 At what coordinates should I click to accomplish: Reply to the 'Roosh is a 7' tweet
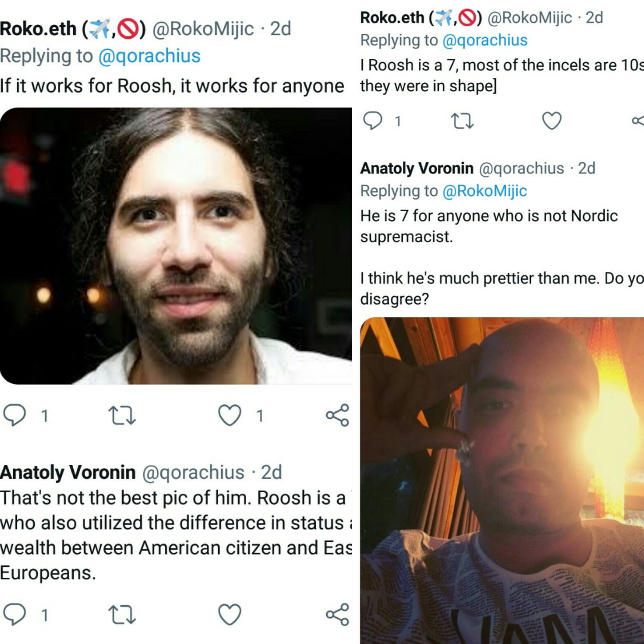(x=373, y=121)
